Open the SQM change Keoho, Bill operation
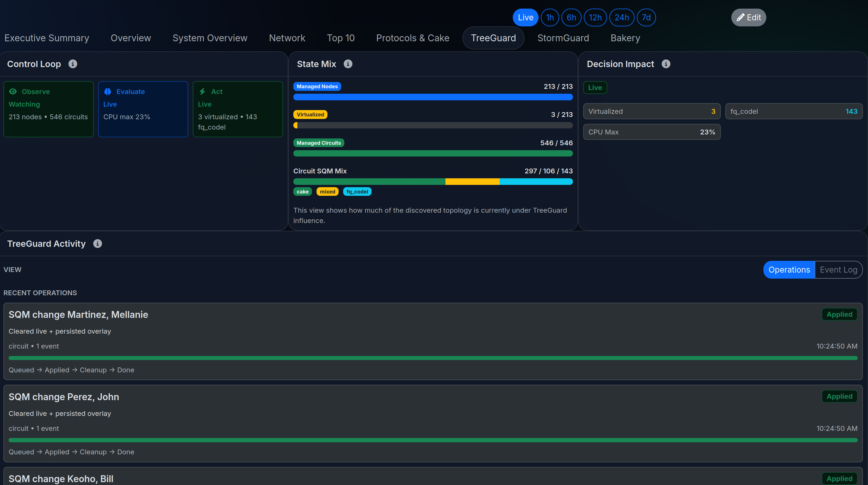The image size is (868, 485). (x=433, y=476)
